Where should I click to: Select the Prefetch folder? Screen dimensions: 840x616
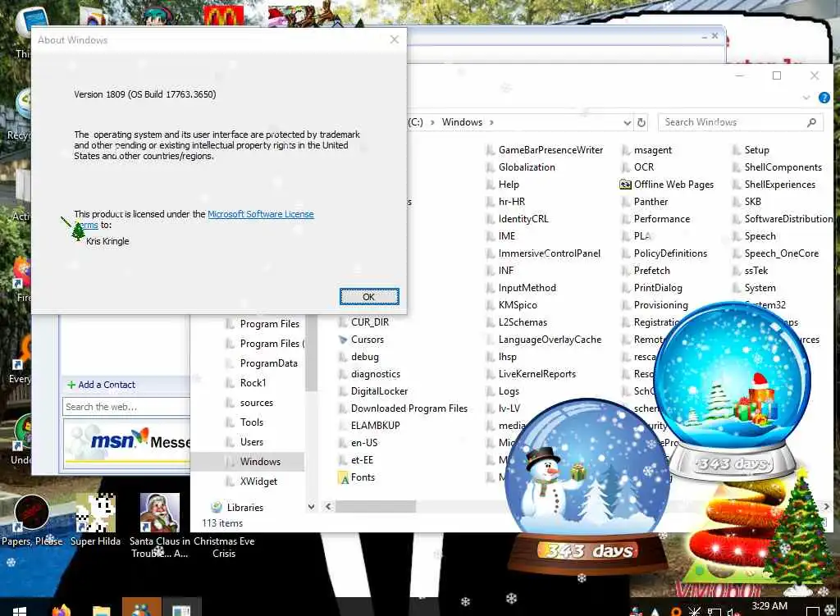(x=646, y=271)
